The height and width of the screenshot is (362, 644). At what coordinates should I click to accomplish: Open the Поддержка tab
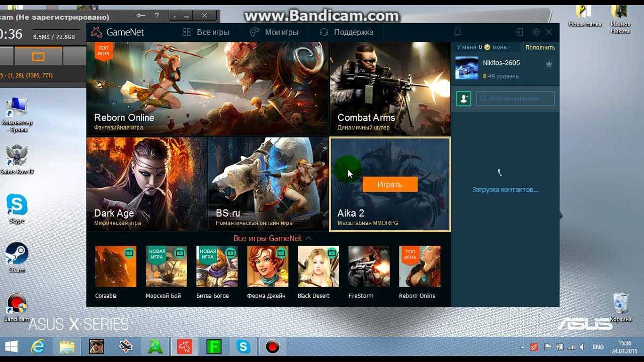point(347,32)
